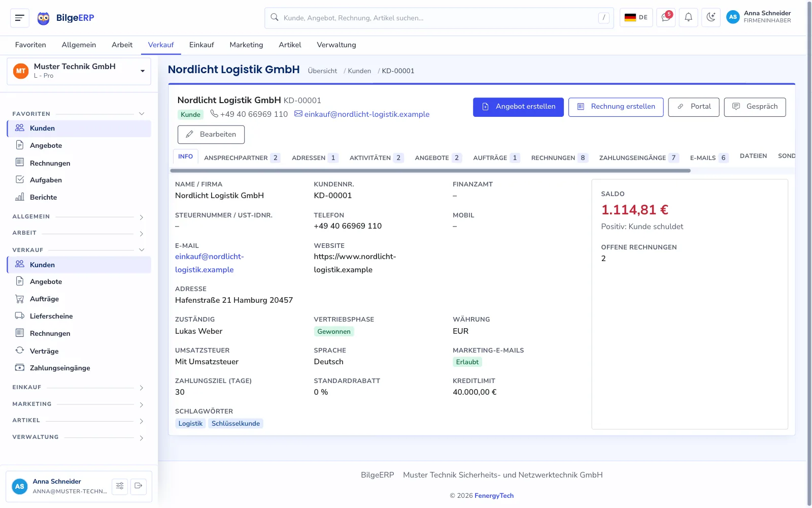This screenshot has height=508, width=812.
Task: Click Rechnung erstellen button
Action: point(616,107)
